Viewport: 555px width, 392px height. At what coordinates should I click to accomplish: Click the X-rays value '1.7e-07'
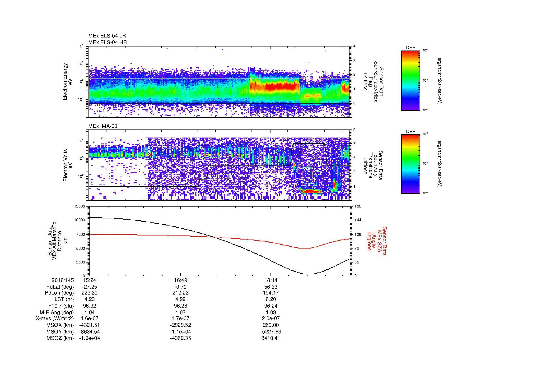(x=180, y=318)
